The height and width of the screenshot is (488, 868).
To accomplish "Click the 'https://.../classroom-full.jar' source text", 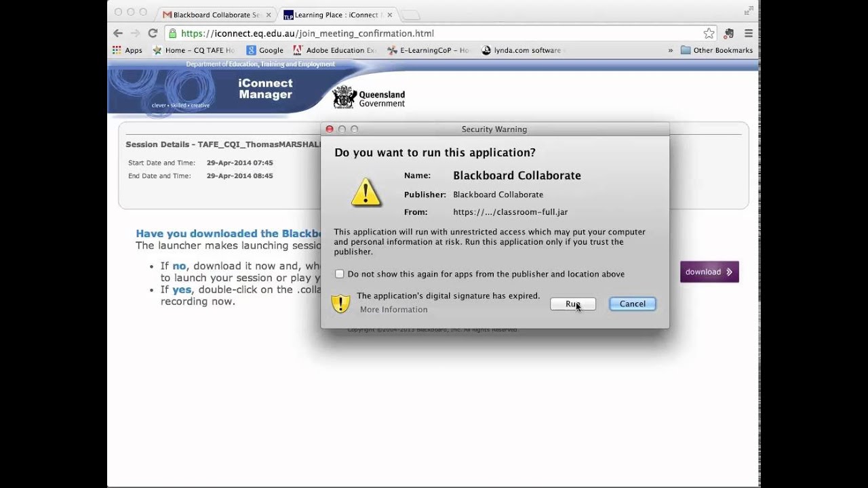I will click(x=511, y=212).
